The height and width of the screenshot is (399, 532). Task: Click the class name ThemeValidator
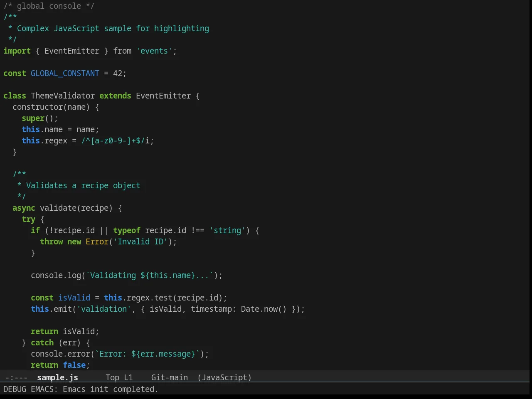(x=63, y=96)
